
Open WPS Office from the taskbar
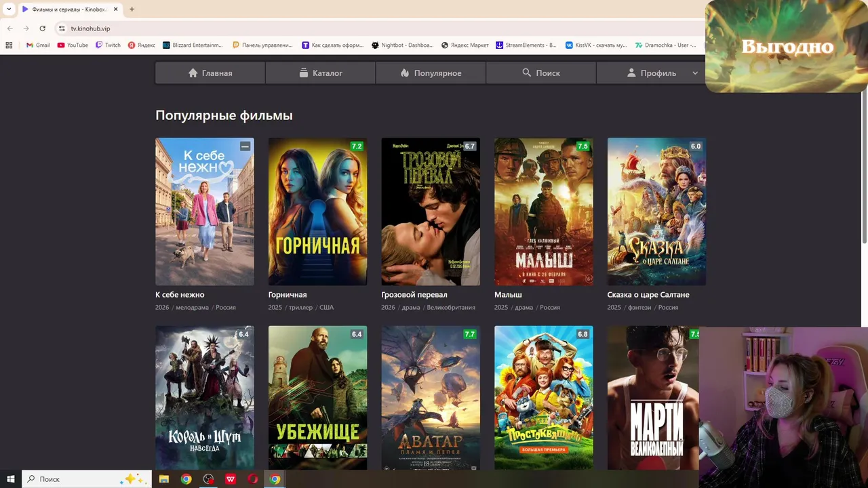pos(231,479)
